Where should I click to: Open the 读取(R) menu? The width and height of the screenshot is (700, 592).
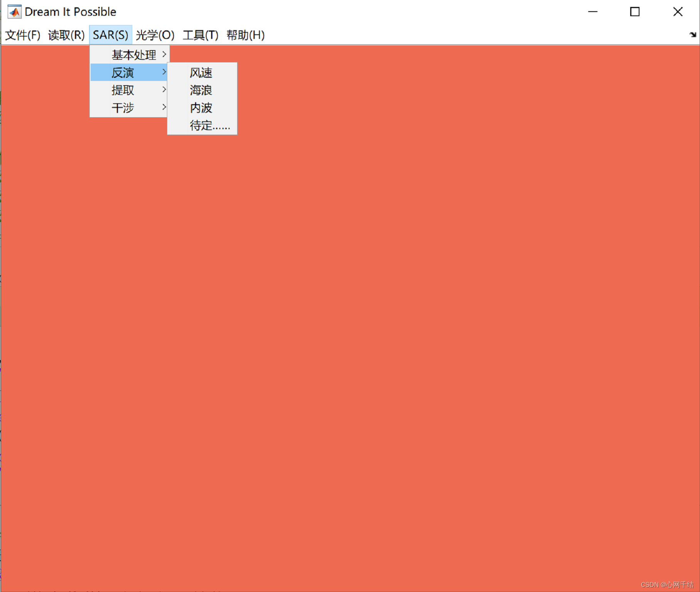point(66,35)
